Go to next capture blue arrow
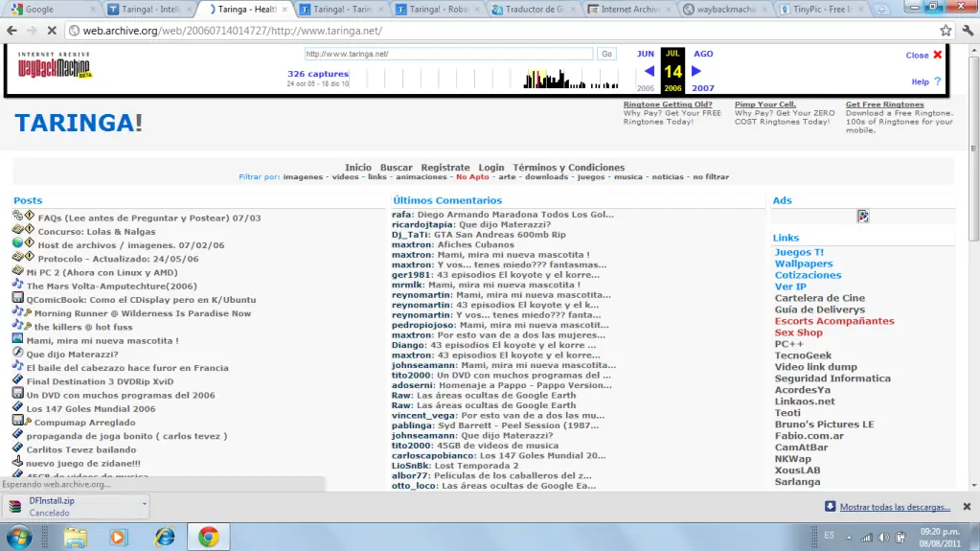This screenshot has width=980, height=551. [x=695, y=71]
